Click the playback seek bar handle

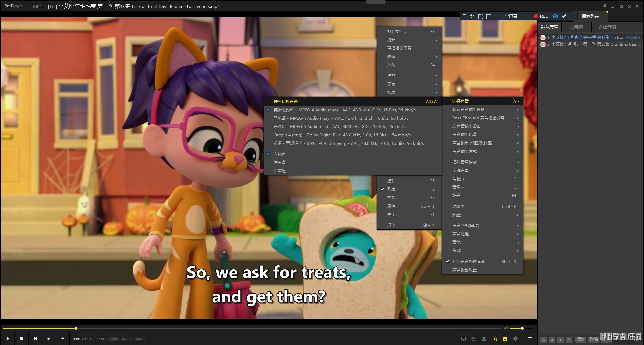[76, 328]
